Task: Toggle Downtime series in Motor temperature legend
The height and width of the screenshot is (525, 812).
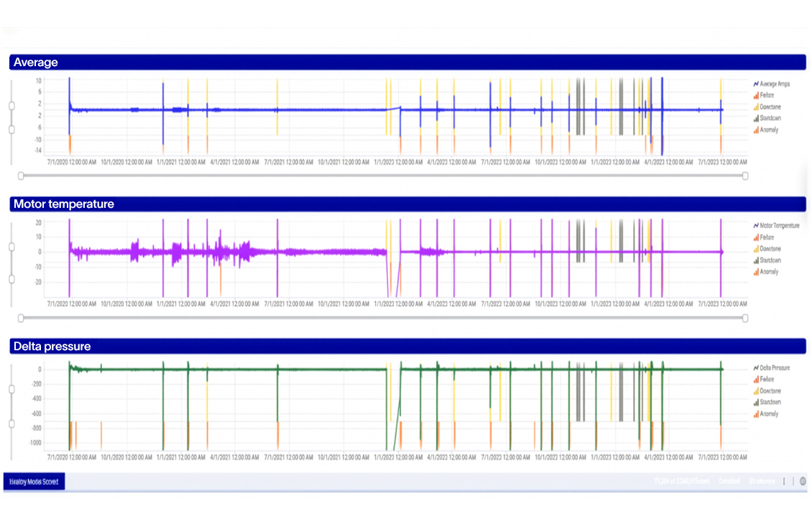Action: click(x=770, y=249)
